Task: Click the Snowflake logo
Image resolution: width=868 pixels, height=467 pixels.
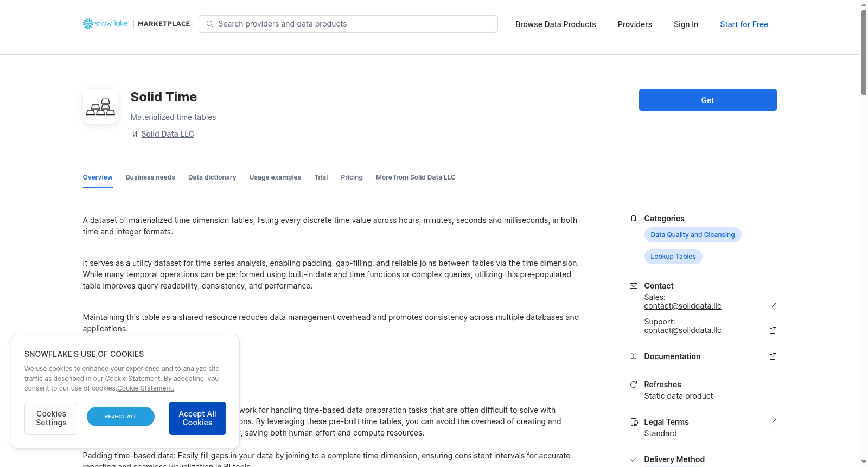Action: click(x=106, y=24)
